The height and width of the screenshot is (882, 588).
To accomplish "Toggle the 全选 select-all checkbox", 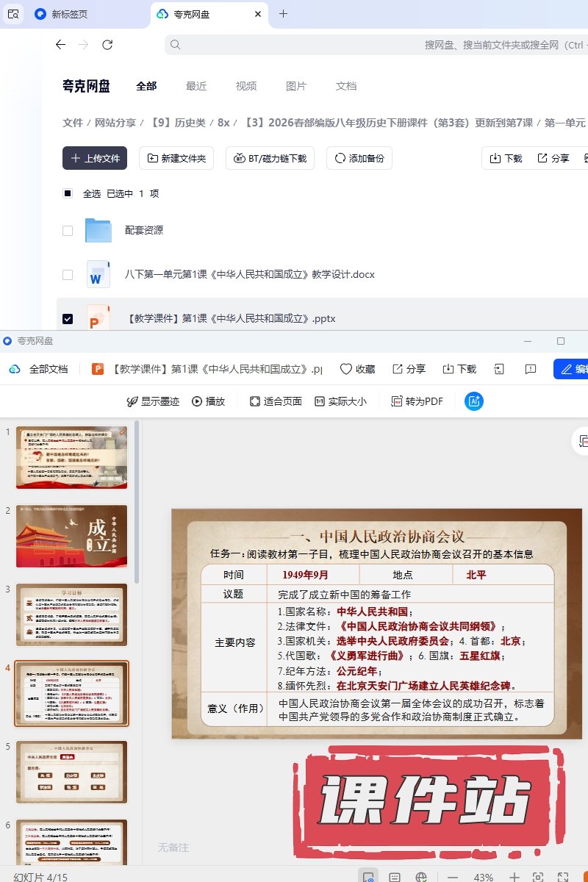I will [68, 194].
